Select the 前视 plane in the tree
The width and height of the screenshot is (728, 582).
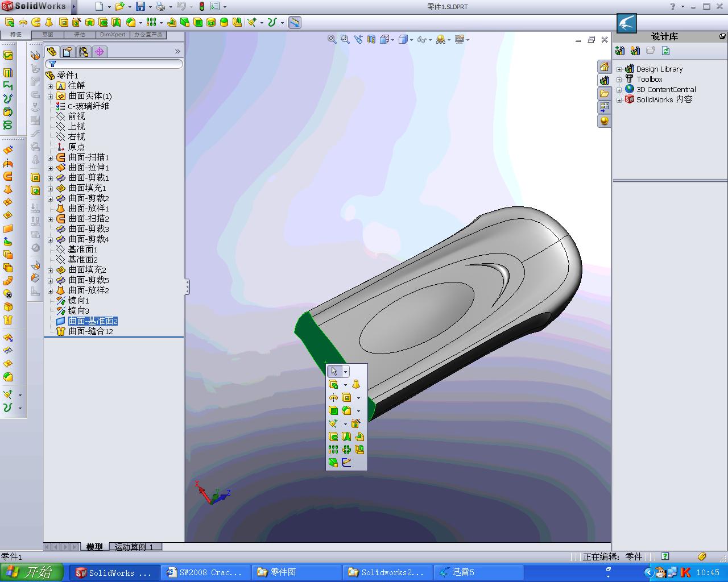coord(76,117)
